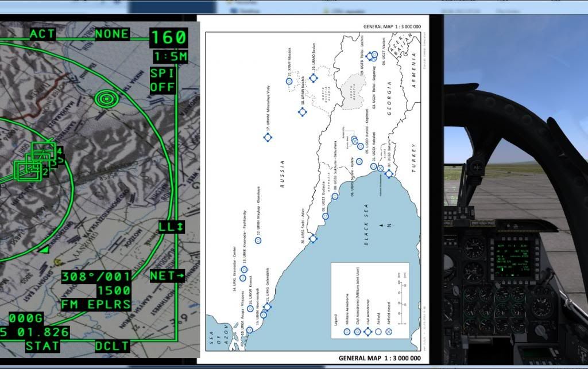Click the concentric-circle bullseye symbol on TAD
This screenshot has width=588, height=369.
tap(105, 99)
